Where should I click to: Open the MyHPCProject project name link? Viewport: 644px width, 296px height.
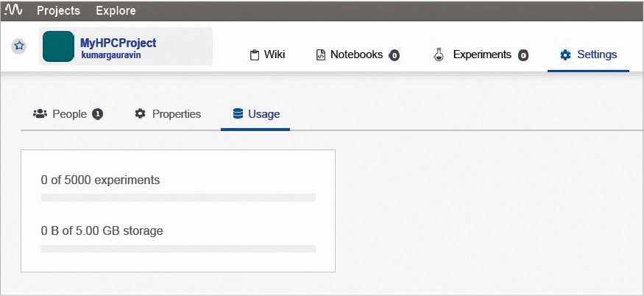click(118, 43)
